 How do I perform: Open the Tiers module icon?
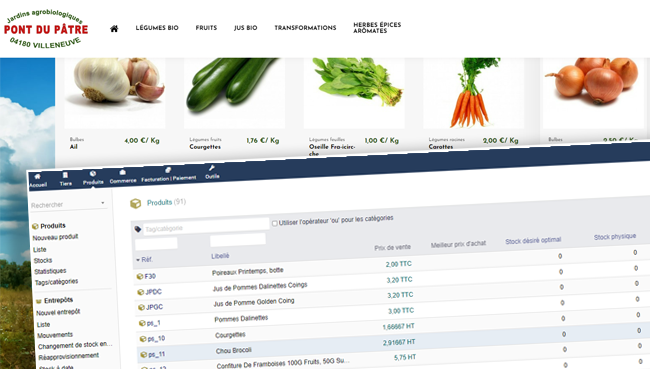pos(65,175)
